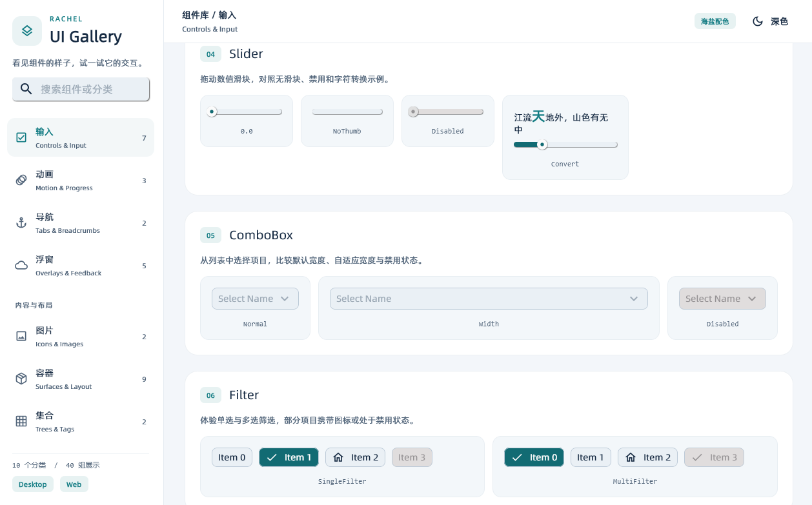This screenshot has width=812, height=505.
Task: Click the Slider section heading
Action: [246, 54]
